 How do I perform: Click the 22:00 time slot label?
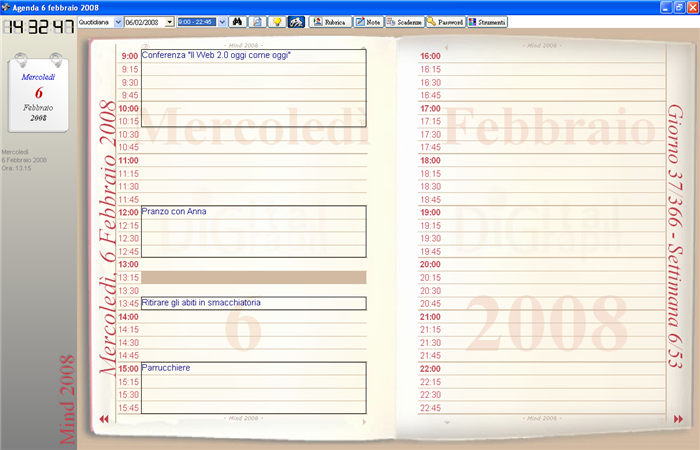tap(430, 369)
